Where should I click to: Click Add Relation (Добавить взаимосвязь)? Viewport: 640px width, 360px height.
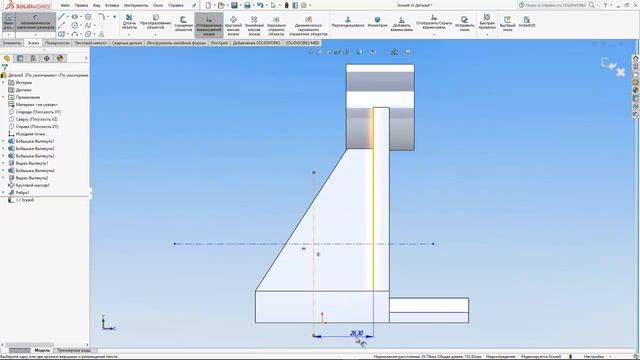pyautogui.click(x=401, y=24)
